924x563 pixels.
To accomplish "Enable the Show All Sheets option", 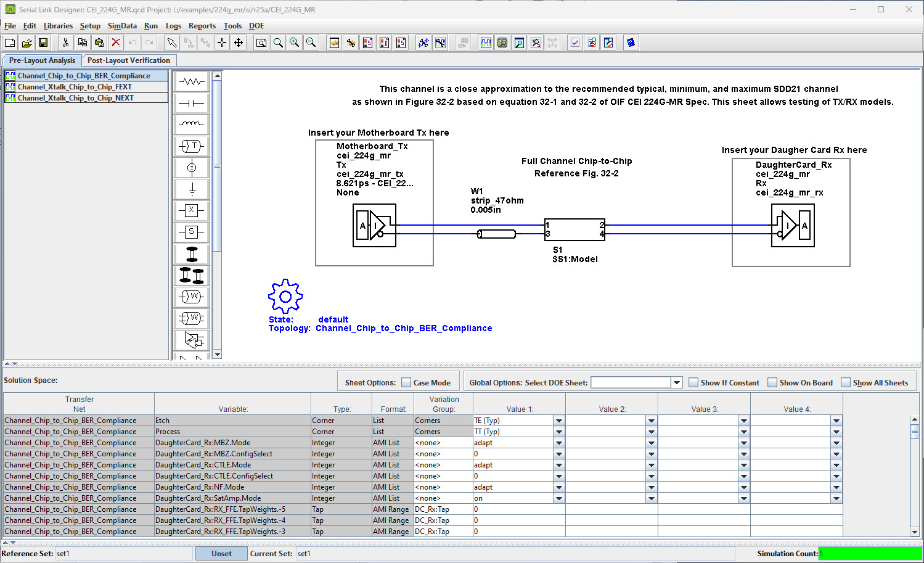I will (846, 382).
